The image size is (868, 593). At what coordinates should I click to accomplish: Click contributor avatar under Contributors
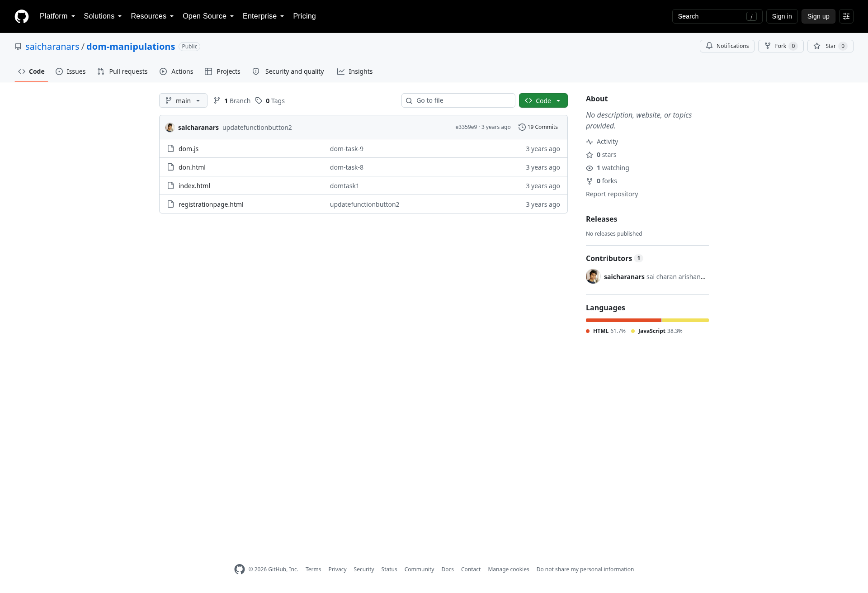tap(593, 276)
